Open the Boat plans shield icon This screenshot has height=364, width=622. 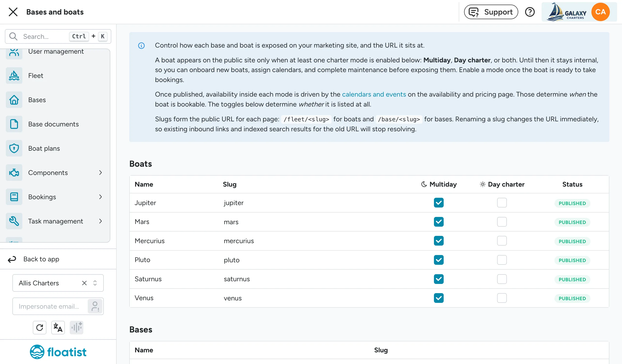[14, 148]
